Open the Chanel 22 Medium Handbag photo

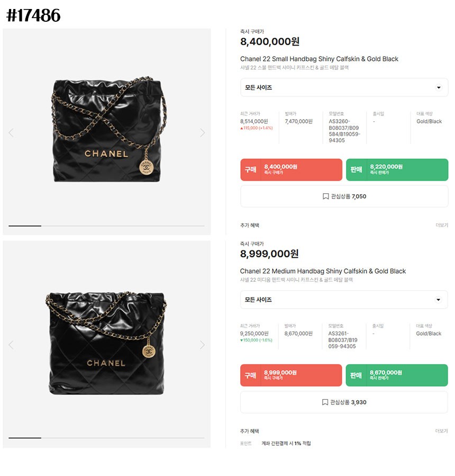(x=106, y=343)
